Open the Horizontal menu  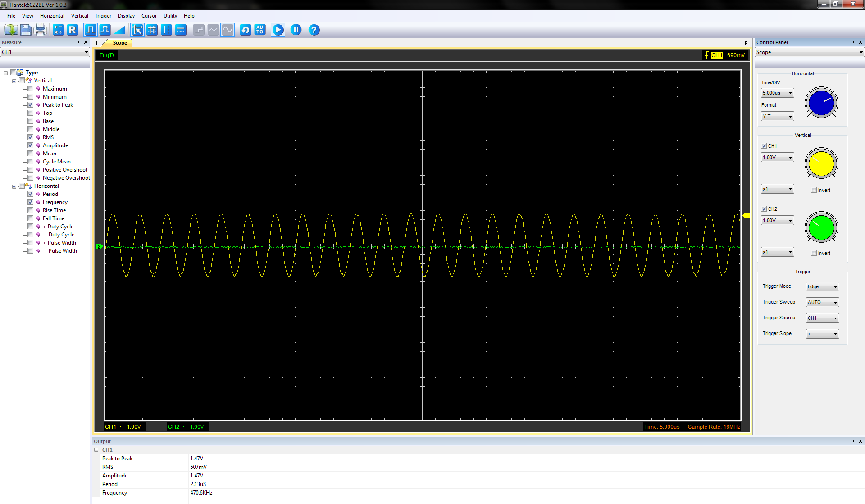click(x=52, y=16)
